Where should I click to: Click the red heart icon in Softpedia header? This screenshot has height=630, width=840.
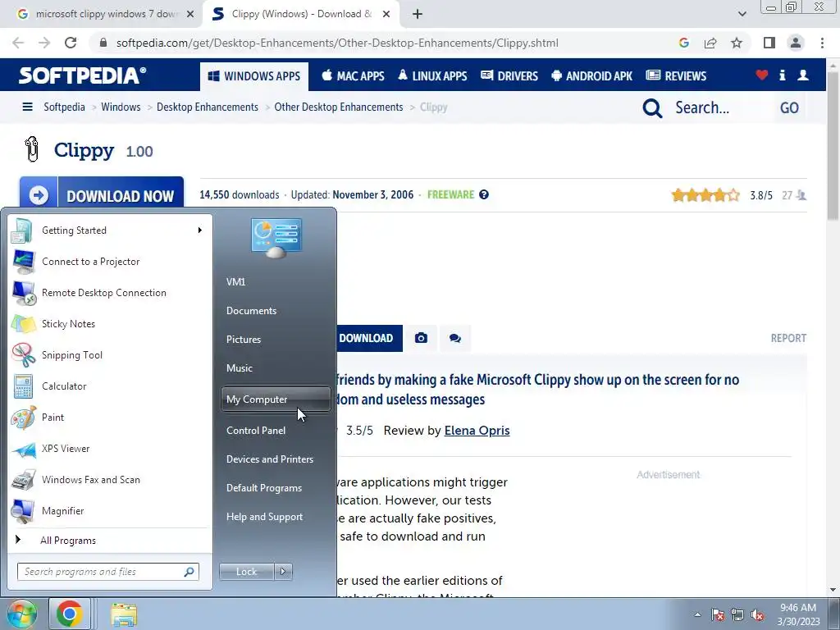click(x=762, y=75)
